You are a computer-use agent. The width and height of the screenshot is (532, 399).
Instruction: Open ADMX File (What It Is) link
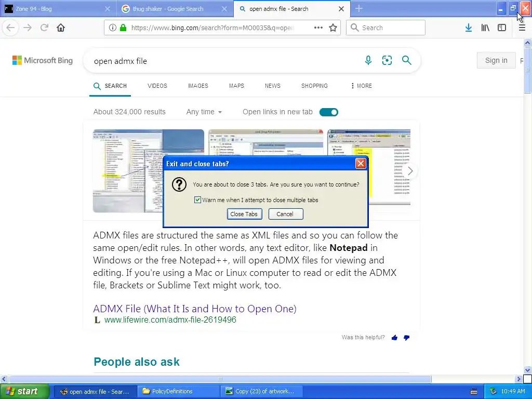click(x=195, y=309)
